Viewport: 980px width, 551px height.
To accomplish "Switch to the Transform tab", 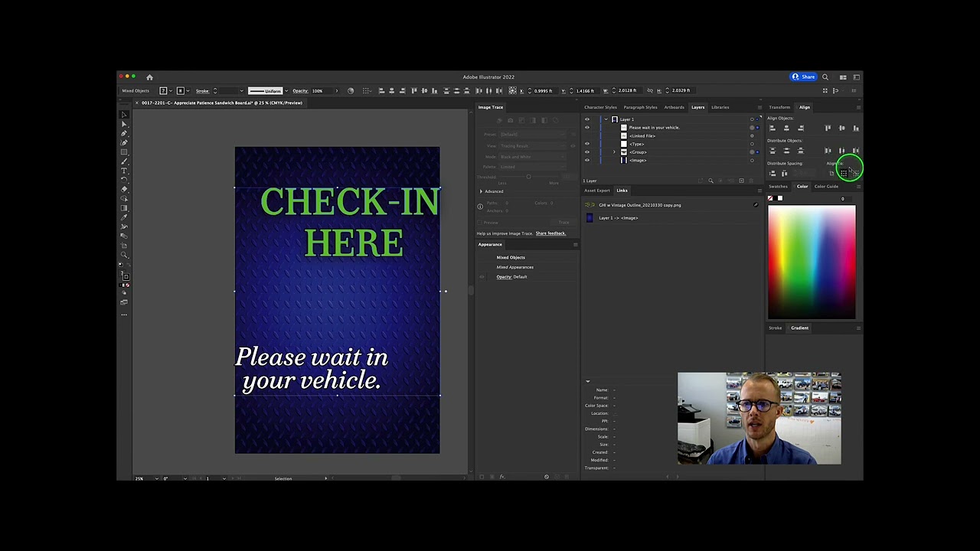I will point(779,108).
